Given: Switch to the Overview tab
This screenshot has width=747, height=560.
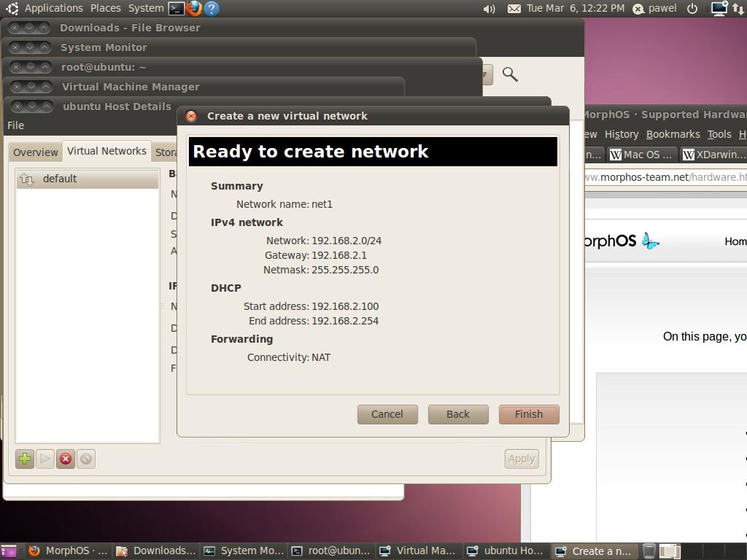Looking at the screenshot, I should pyautogui.click(x=35, y=152).
